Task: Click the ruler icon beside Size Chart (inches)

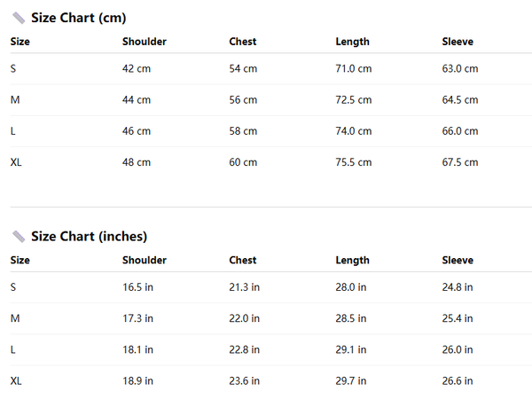Action: click(19, 237)
